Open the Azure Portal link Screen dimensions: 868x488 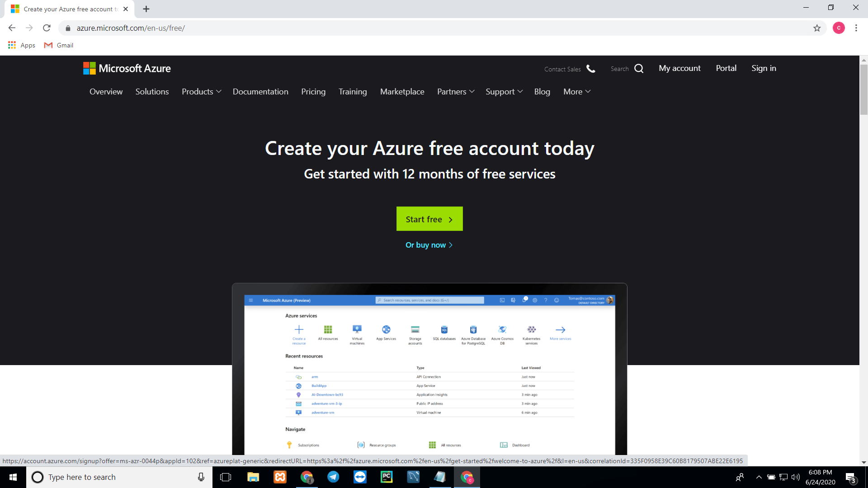click(726, 68)
